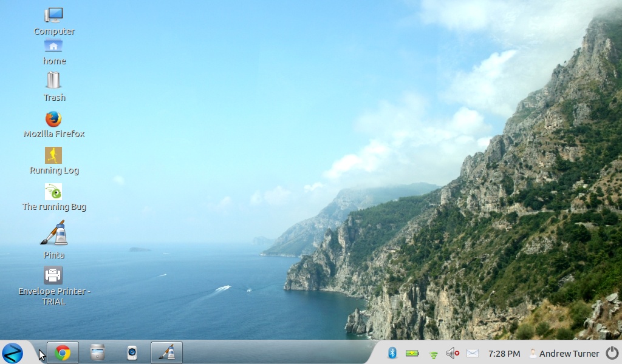Image resolution: width=622 pixels, height=364 pixels.
Task: Launch Google Chrome from the taskbar
Action: point(63,352)
